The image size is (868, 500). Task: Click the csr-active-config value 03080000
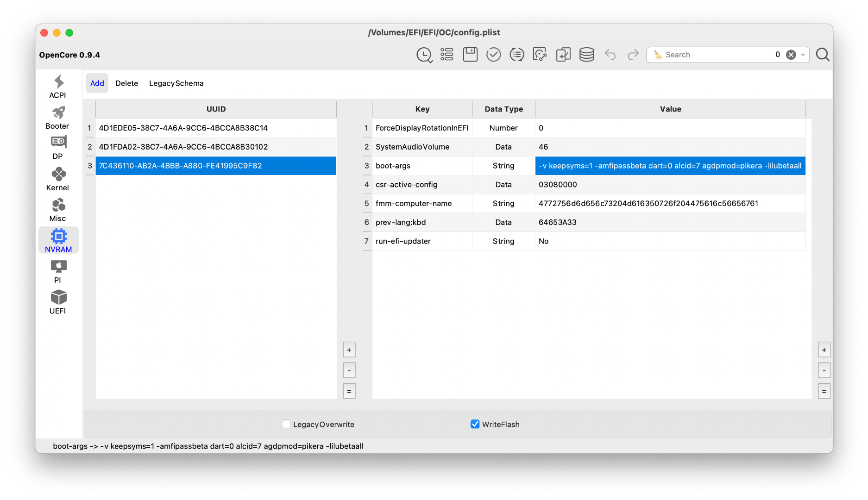click(x=671, y=185)
